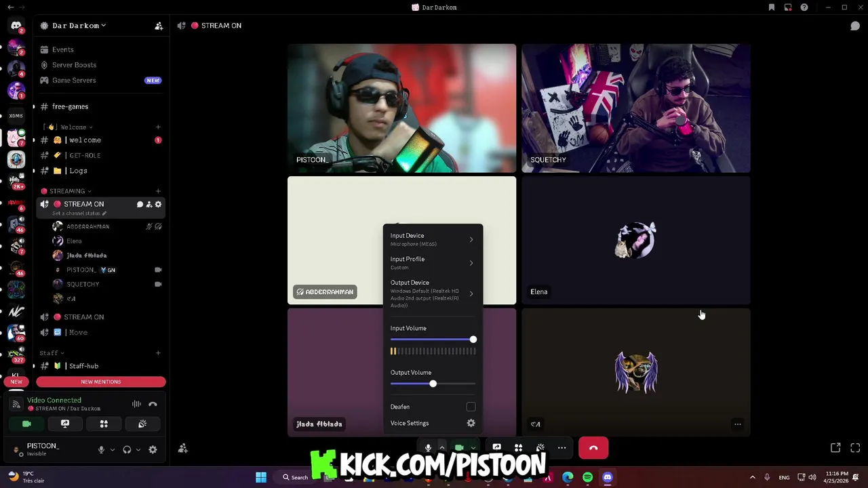Open the Share Your Screen button in call bar
Image resolution: width=868 pixels, height=488 pixels.
pyautogui.click(x=496, y=447)
